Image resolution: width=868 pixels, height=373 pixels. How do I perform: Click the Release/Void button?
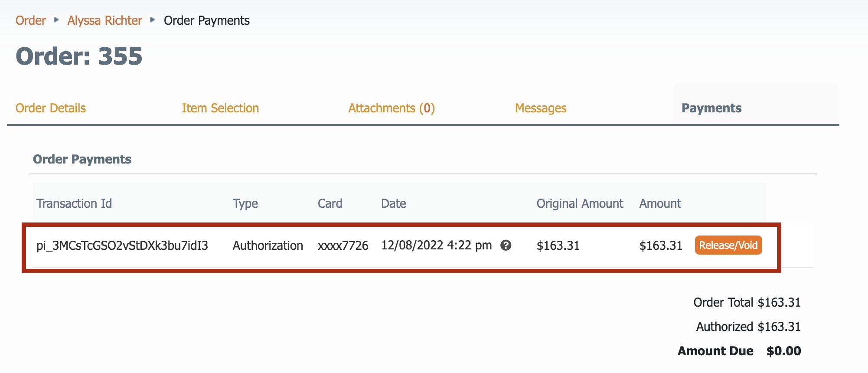pos(728,245)
